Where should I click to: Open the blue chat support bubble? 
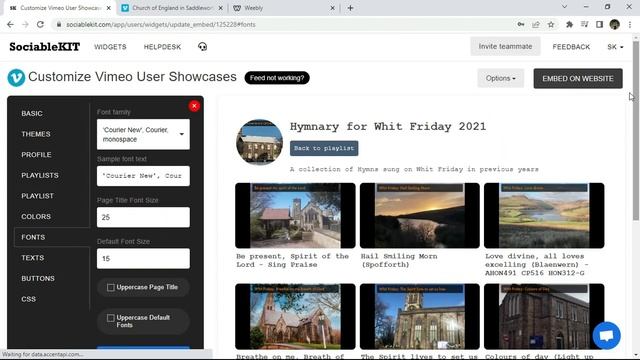(x=607, y=336)
